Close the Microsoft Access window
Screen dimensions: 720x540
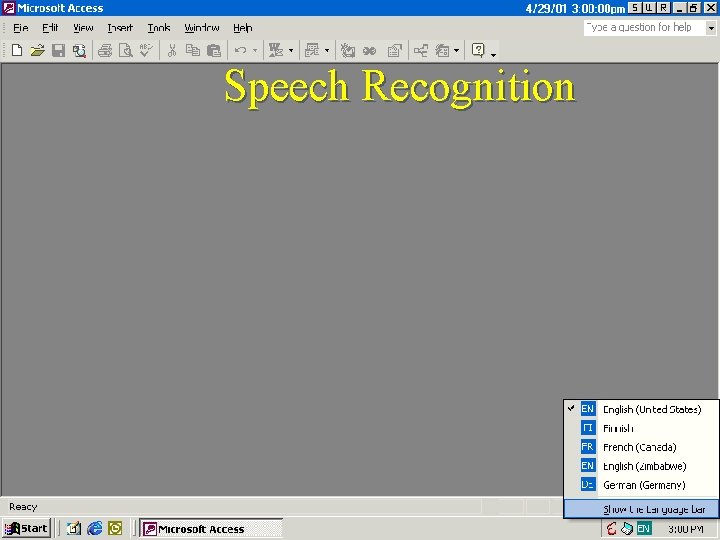click(710, 8)
